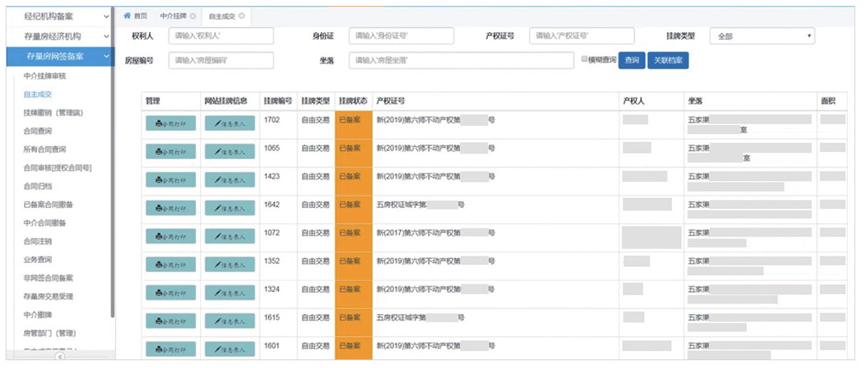Click the 挂牌编号 column header

(x=278, y=102)
